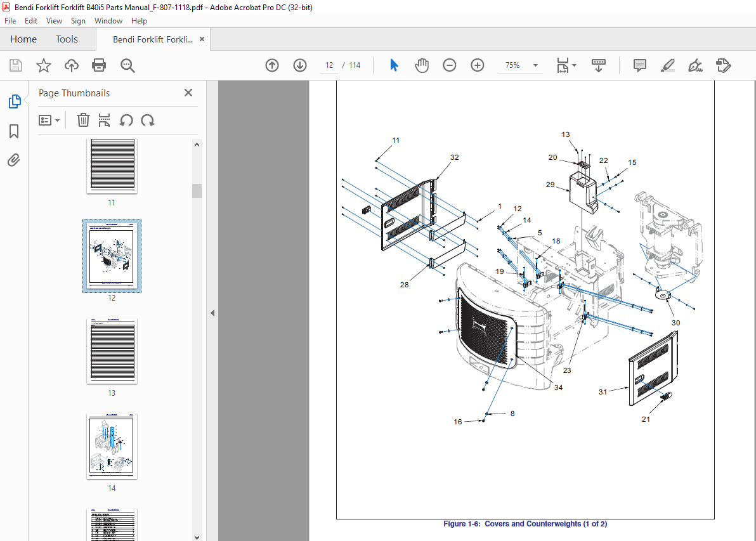Switch to the Home tab
The width and height of the screenshot is (756, 541).
pos(23,39)
